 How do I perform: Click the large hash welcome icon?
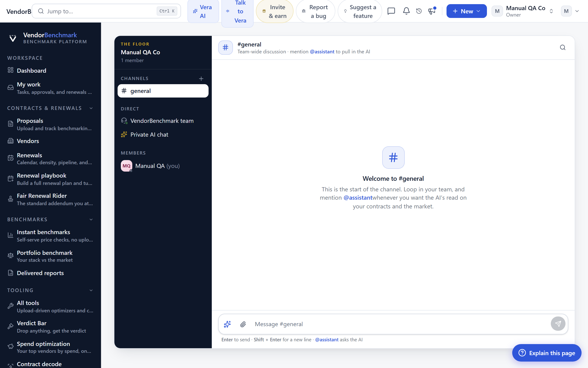pyautogui.click(x=393, y=157)
